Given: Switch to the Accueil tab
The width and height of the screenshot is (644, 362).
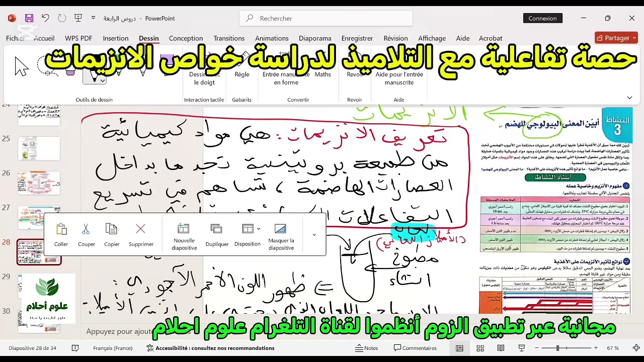Looking at the screenshot, I should [44, 38].
